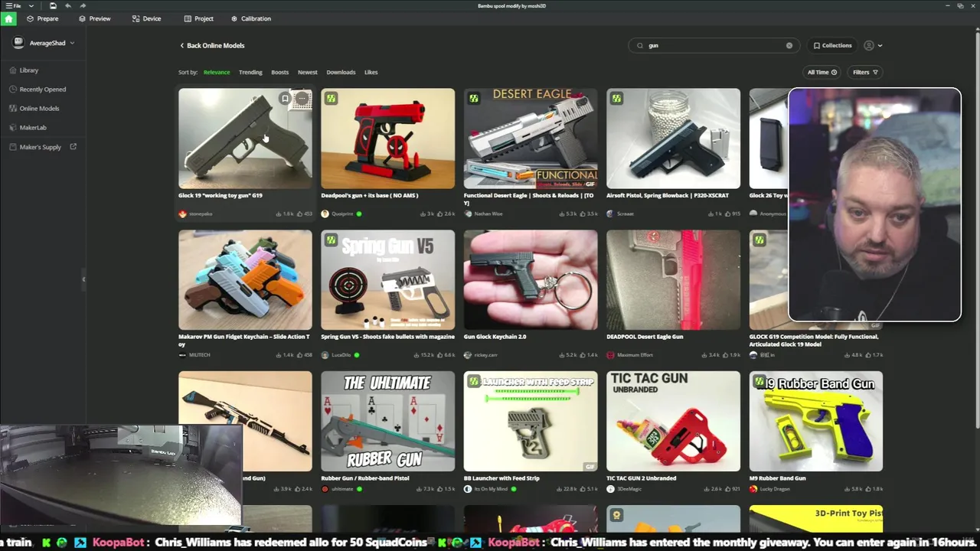Click the Functional Desert Eagle title text
Screen dimensions: 980x551
click(528, 199)
